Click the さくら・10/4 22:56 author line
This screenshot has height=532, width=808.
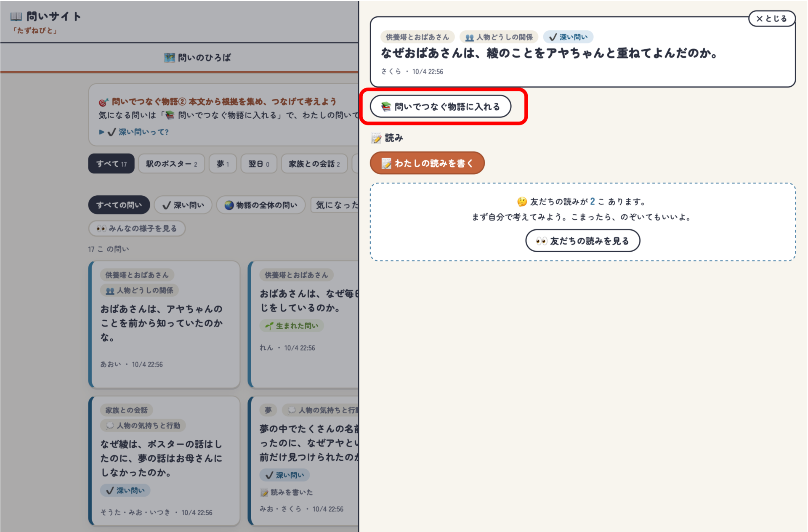tap(412, 72)
